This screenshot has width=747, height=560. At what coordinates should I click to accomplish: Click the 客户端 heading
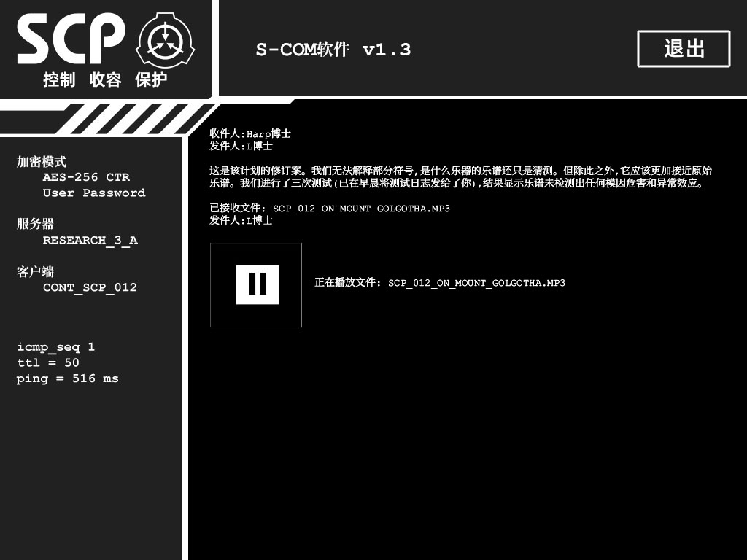(35, 271)
